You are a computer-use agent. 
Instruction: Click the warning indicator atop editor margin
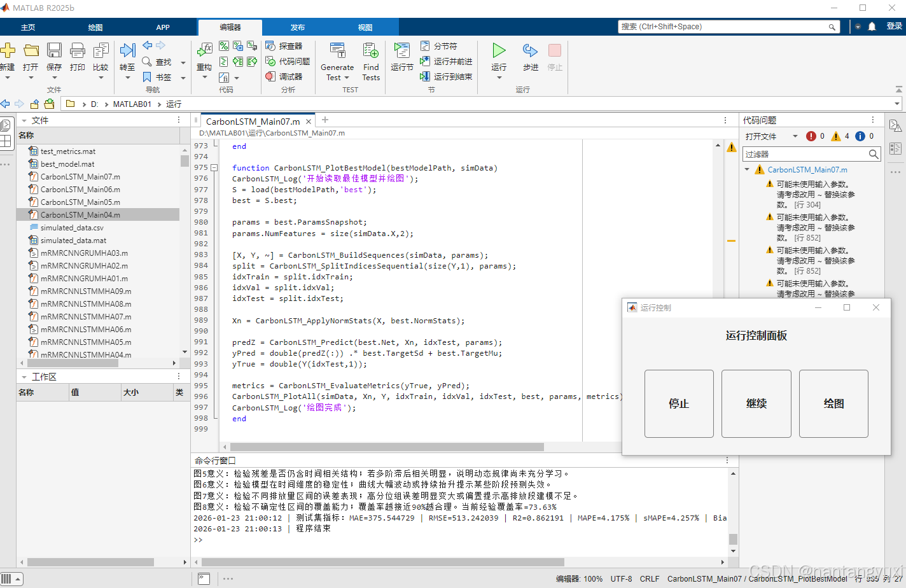click(732, 147)
